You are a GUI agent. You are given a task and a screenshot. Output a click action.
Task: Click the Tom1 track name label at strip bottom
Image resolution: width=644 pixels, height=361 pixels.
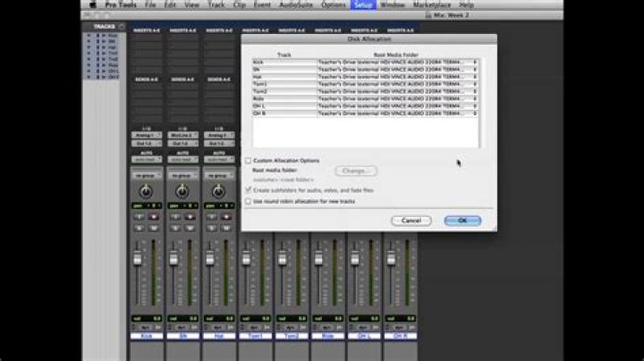[x=255, y=336]
